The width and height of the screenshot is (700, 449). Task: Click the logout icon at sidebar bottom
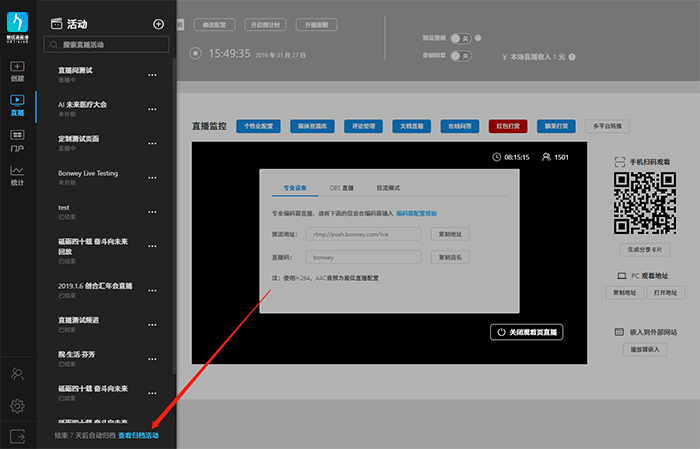tap(17, 436)
